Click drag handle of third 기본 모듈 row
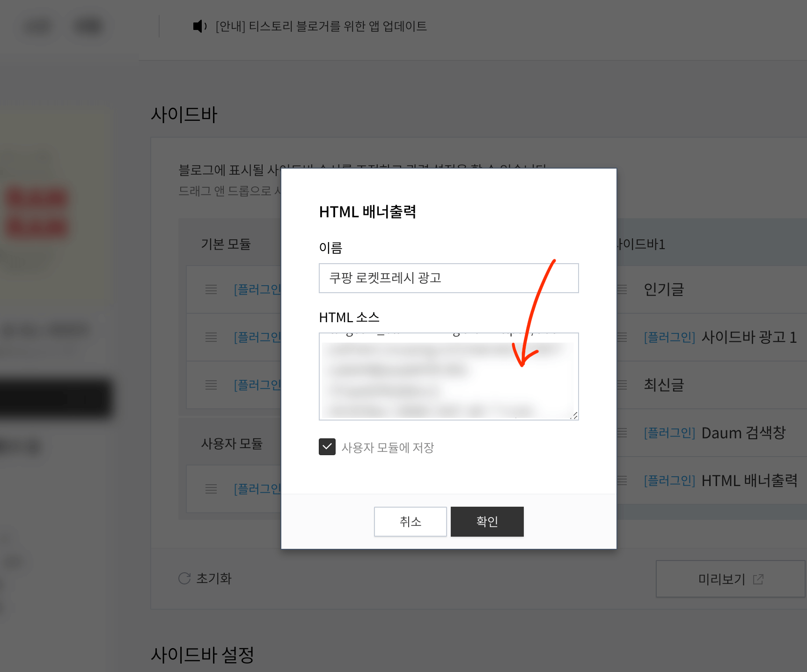 pos(211,385)
